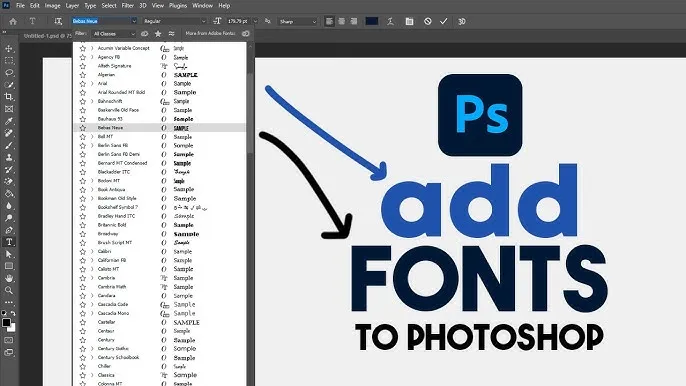Toggle text orientation icon in options bar

click(58, 21)
